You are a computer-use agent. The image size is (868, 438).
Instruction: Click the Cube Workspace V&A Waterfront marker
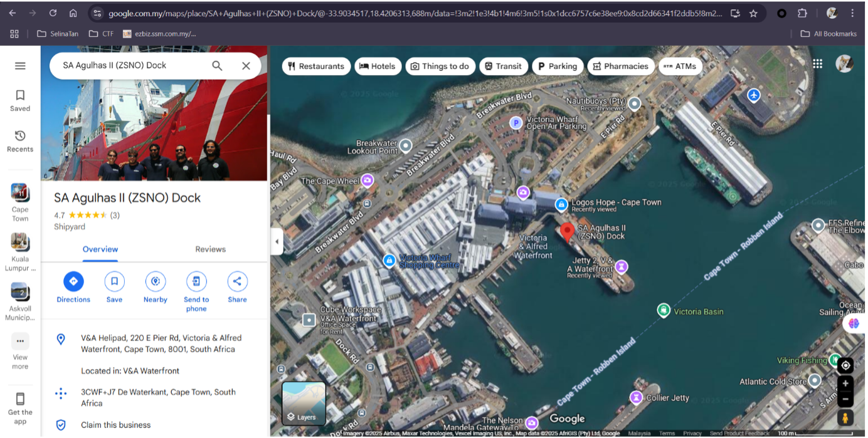pyautogui.click(x=309, y=320)
